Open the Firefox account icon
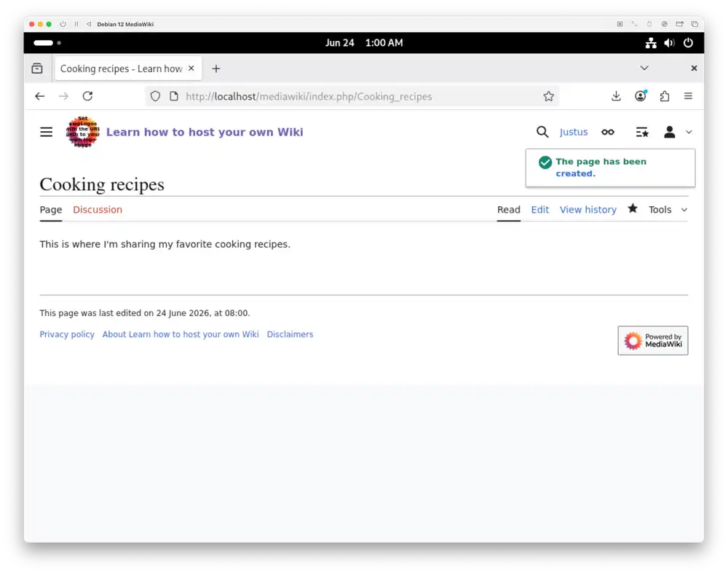The width and height of the screenshot is (728, 574). coord(640,96)
